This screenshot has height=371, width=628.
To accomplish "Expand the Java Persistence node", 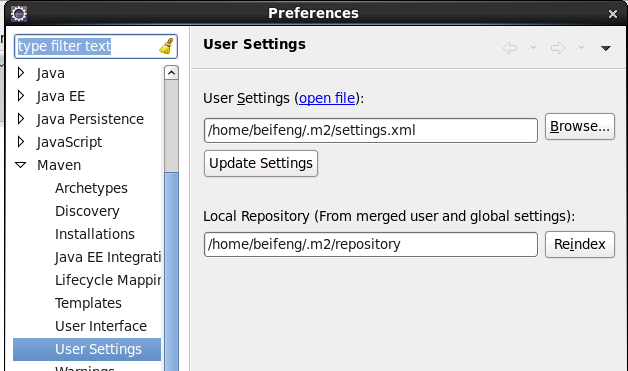I will pos(21,119).
